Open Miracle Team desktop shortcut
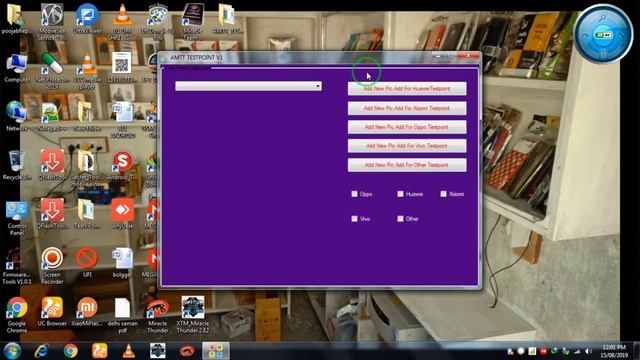The image size is (640, 360). point(193,21)
